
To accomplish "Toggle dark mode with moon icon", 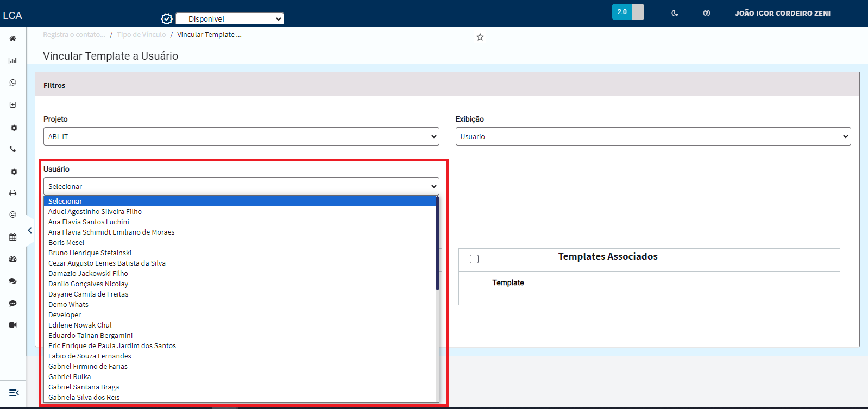I will point(675,13).
